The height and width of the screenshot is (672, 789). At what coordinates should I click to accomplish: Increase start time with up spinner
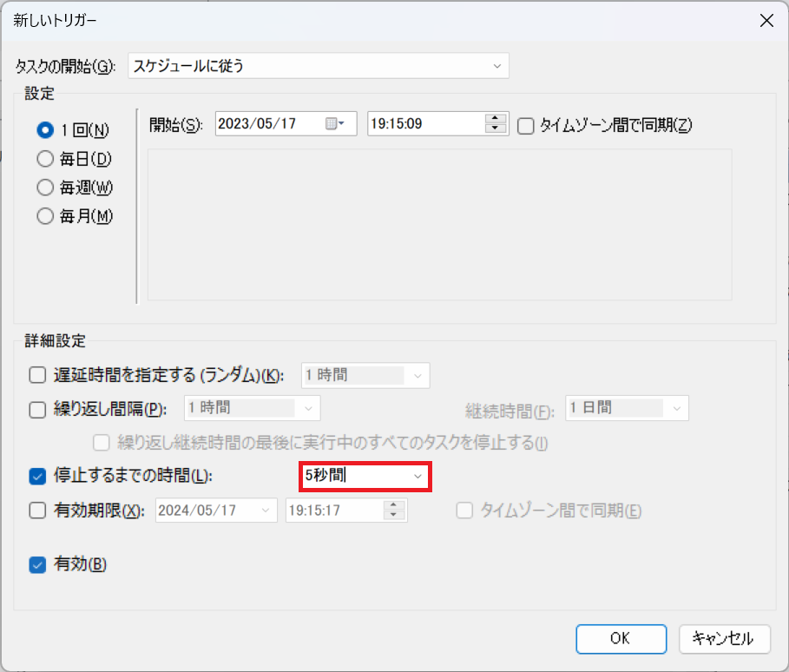[495, 118]
